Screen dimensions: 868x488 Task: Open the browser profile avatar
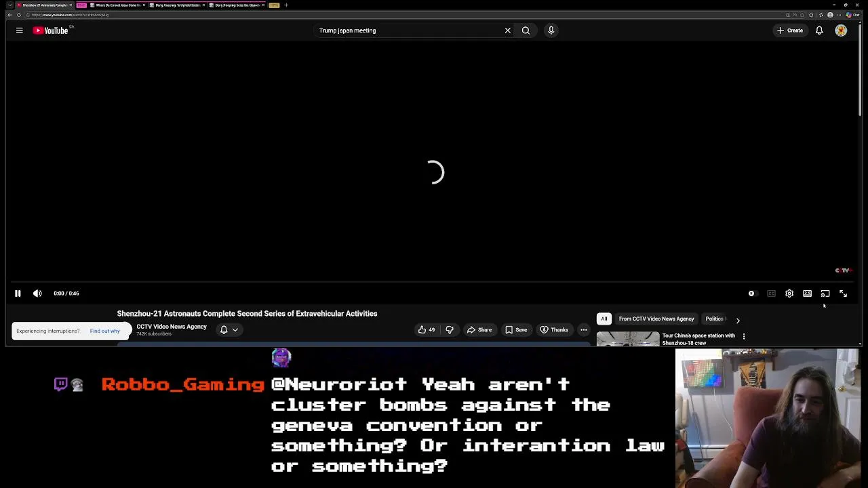click(x=830, y=15)
